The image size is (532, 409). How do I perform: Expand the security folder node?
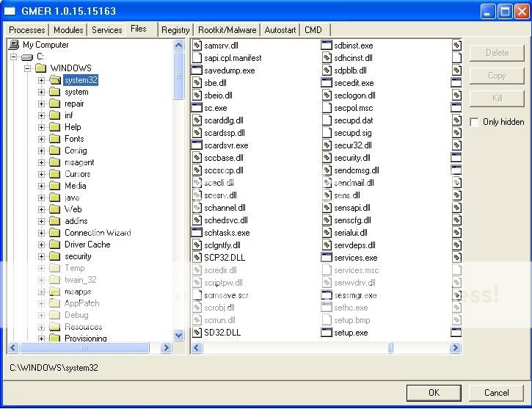[x=41, y=256]
